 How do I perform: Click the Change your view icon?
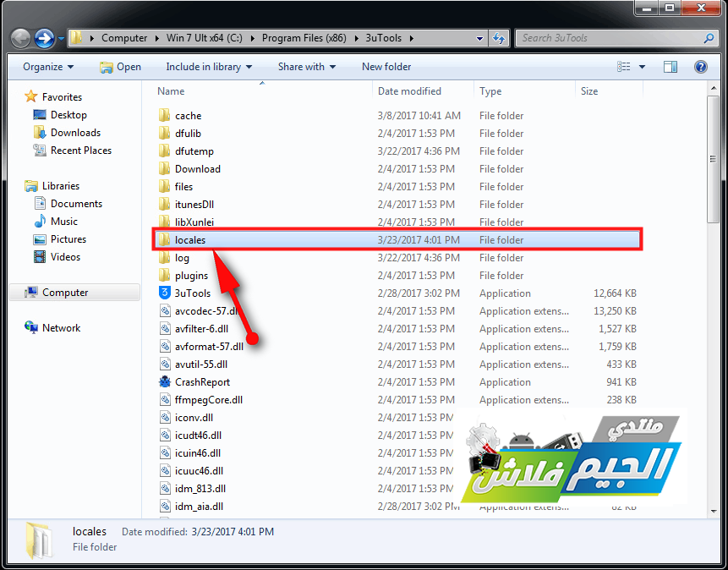click(623, 67)
